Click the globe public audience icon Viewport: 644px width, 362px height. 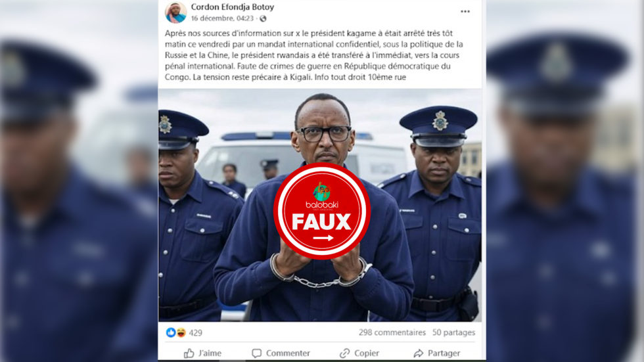tap(263, 18)
